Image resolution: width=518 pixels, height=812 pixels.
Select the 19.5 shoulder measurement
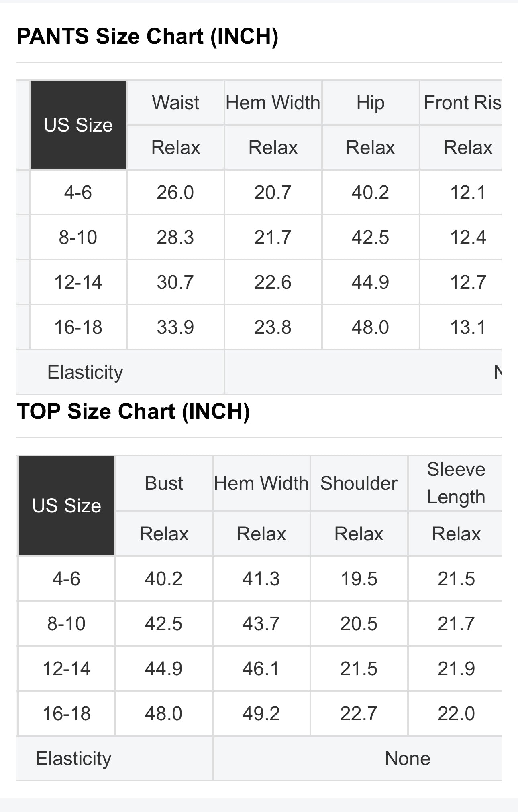click(359, 579)
